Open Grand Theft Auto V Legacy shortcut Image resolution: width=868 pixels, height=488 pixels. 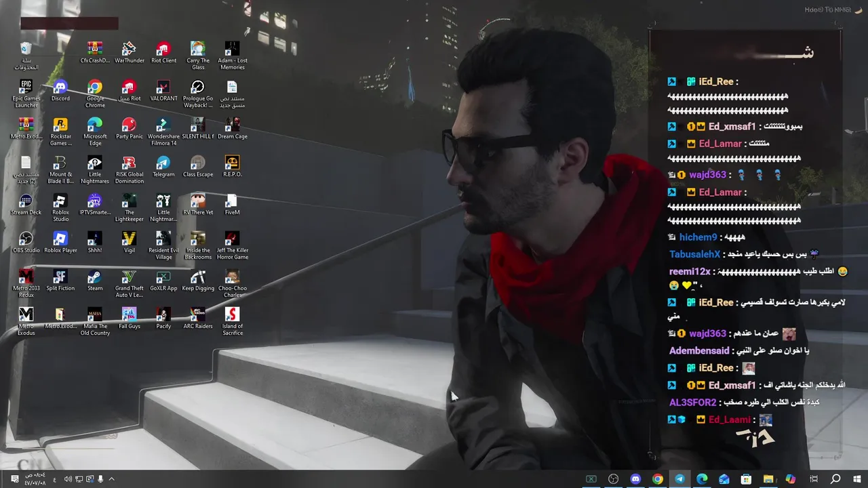point(129,283)
